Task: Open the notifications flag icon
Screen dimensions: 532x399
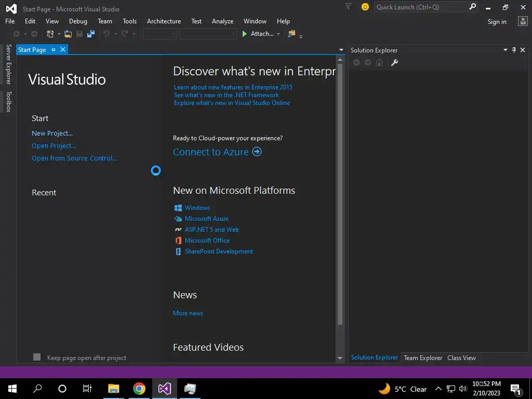Action: pos(348,6)
